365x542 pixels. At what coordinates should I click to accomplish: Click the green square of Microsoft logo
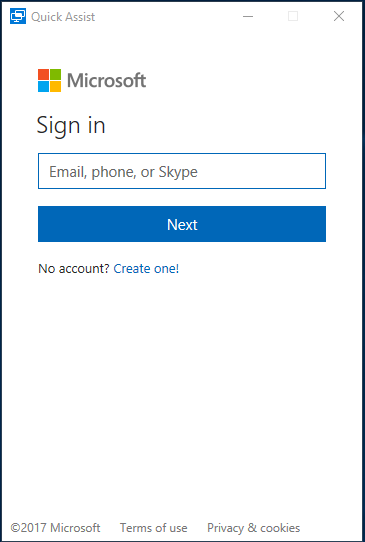click(55, 74)
